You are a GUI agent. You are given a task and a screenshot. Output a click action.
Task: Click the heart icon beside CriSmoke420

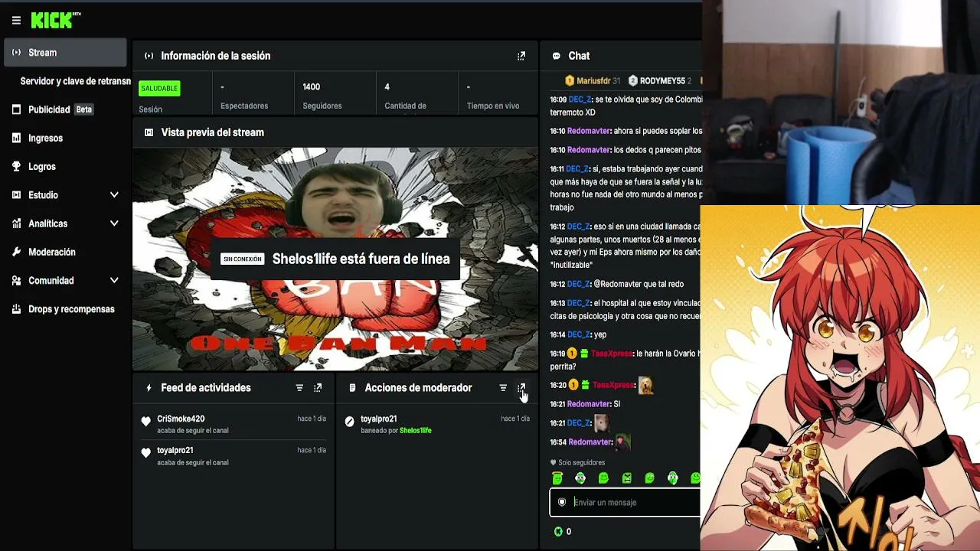[146, 421]
